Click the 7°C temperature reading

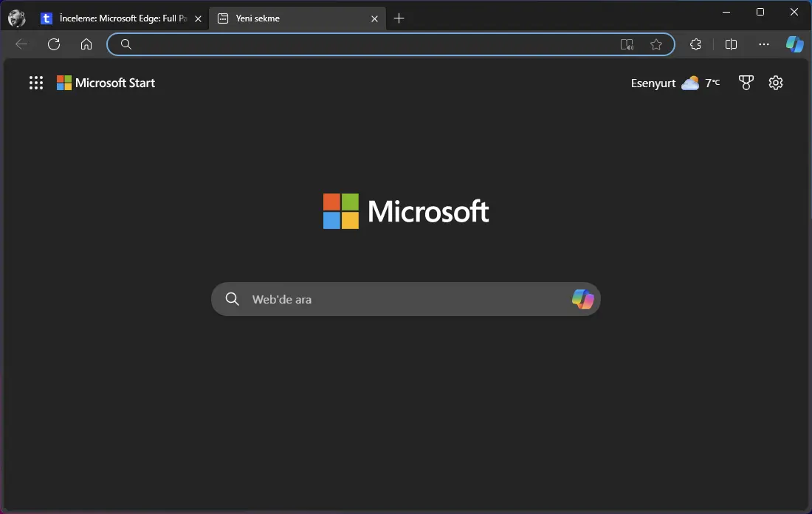(712, 83)
